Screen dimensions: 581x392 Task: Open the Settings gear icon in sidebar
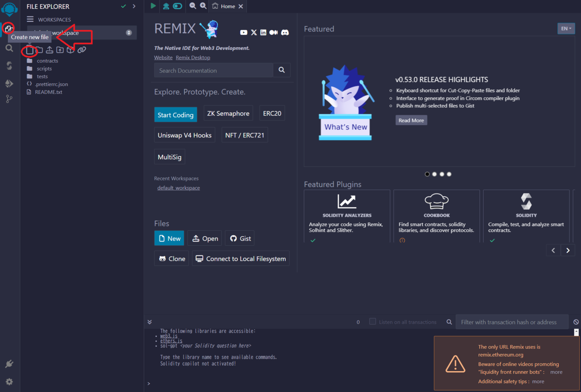click(x=9, y=382)
